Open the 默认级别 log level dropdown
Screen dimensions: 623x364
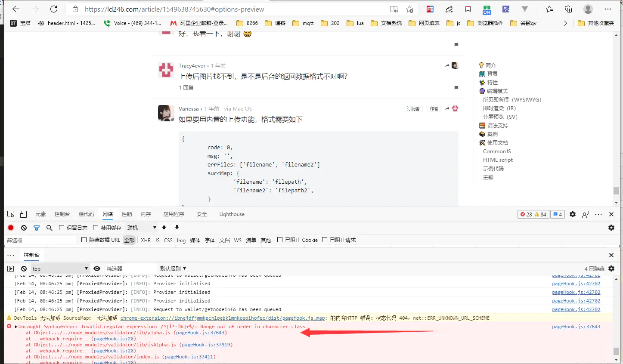coord(173,268)
